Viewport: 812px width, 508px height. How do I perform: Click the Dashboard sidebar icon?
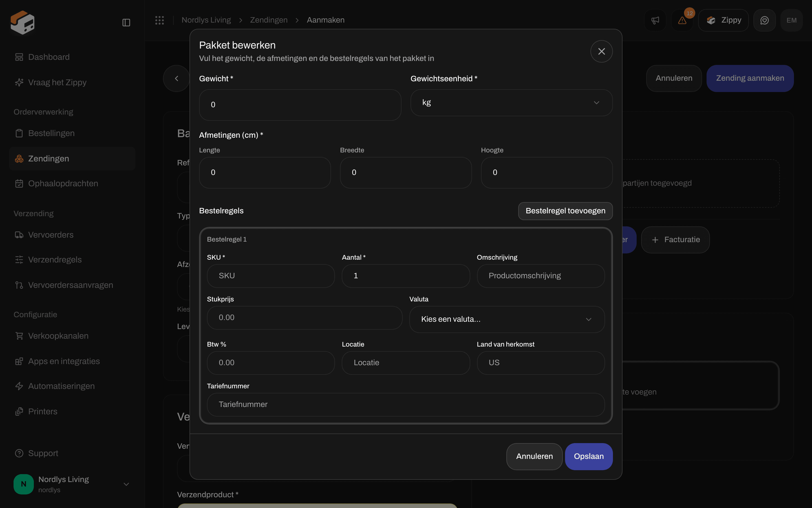[x=19, y=57]
